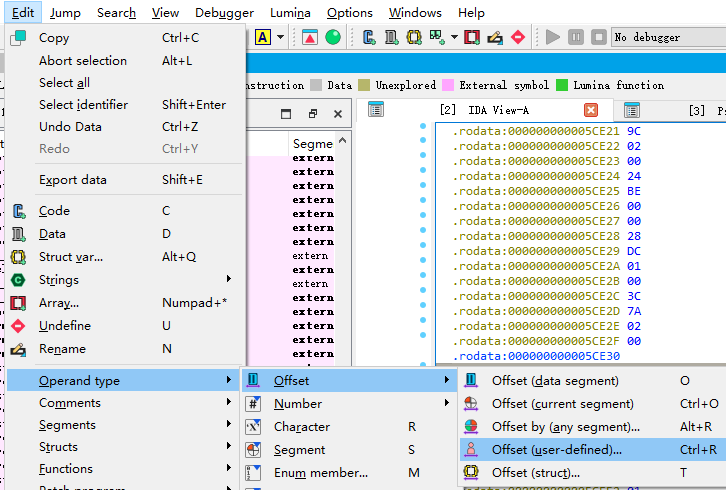The height and width of the screenshot is (490, 726).
Task: Click the Code toolbar icon
Action: tap(369, 37)
